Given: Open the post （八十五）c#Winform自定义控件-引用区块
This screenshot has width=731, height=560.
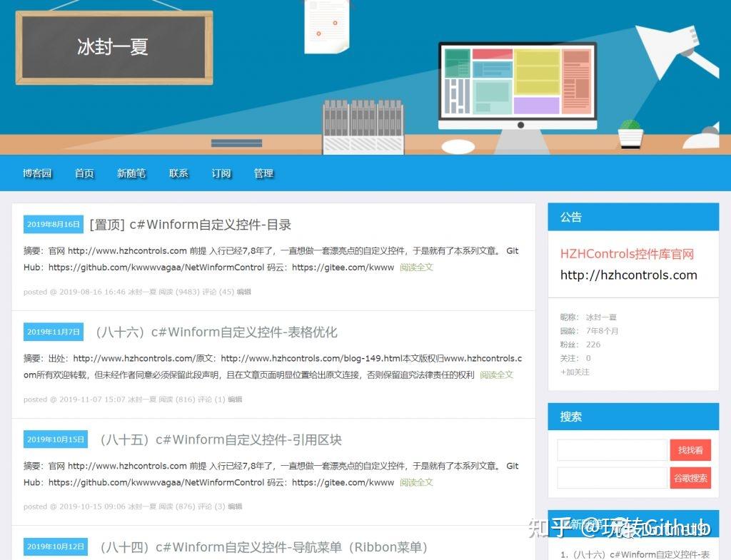Looking at the screenshot, I should tap(220, 440).
